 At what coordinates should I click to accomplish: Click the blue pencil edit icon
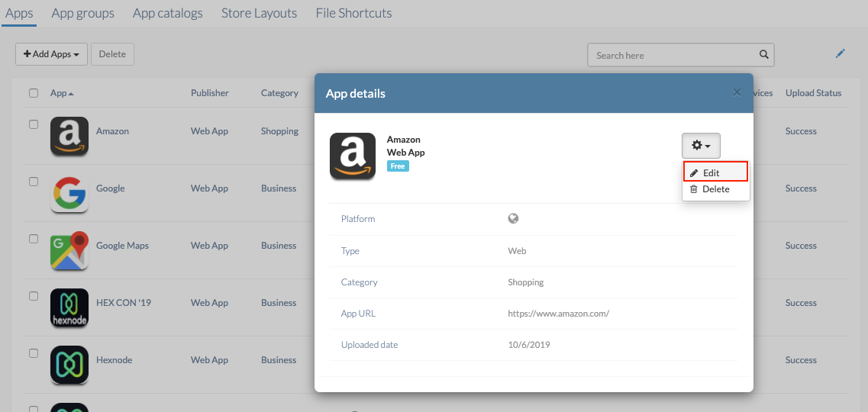pos(841,53)
